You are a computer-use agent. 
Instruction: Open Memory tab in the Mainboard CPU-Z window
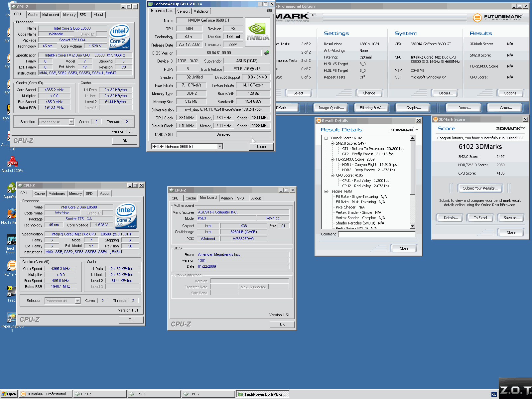coord(227,198)
